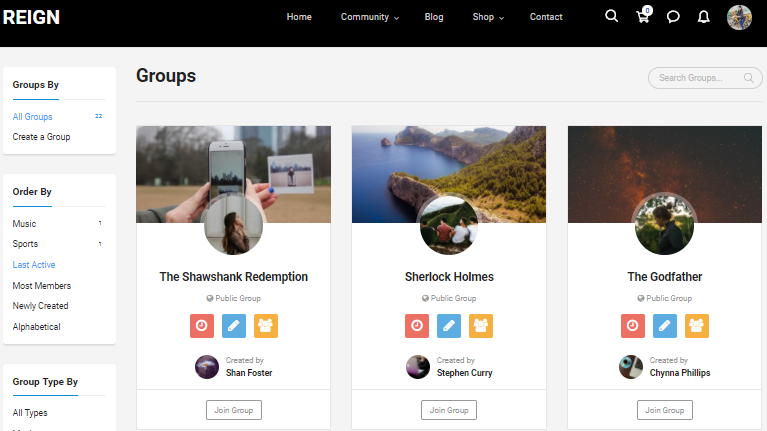Select All Types group type filter

point(30,413)
